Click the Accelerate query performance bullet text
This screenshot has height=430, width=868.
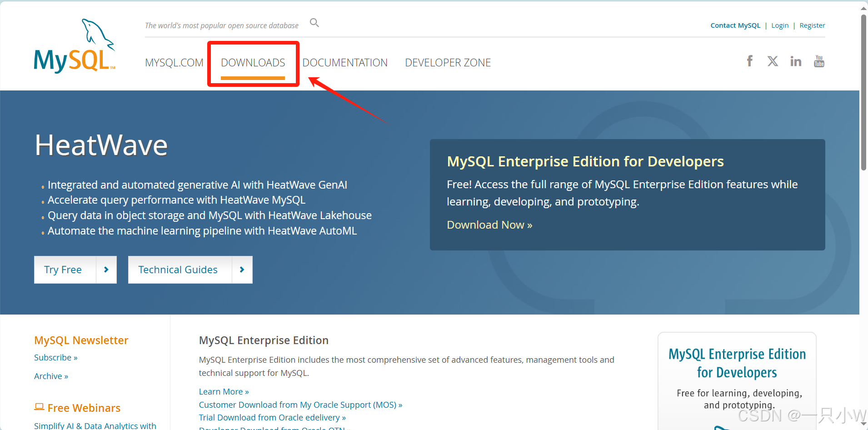pos(176,200)
